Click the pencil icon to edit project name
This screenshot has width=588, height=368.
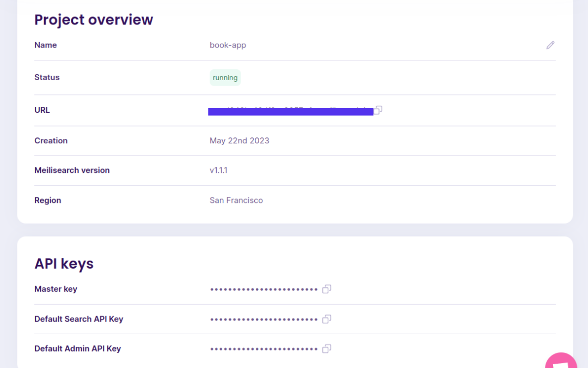550,45
